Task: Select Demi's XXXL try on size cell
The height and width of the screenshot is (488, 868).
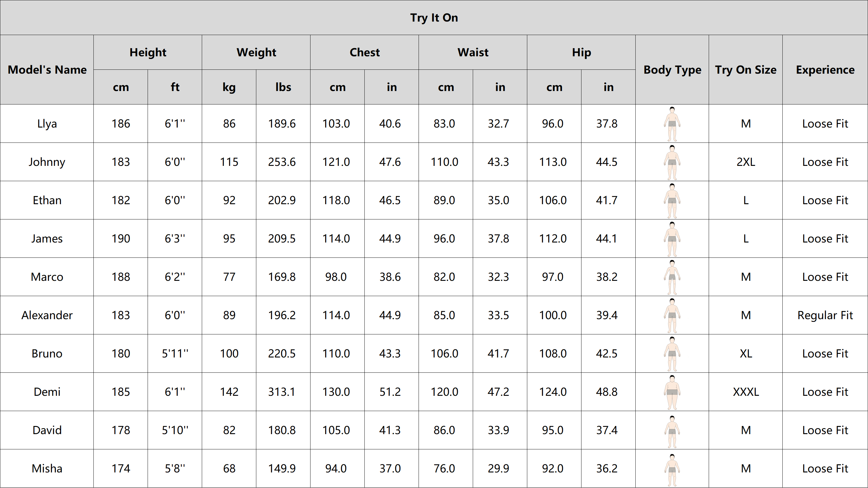Action: tap(745, 392)
